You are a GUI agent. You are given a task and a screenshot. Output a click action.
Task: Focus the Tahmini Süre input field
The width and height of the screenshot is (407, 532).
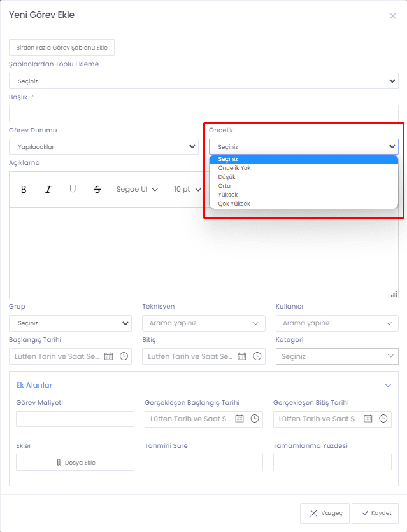(x=204, y=462)
